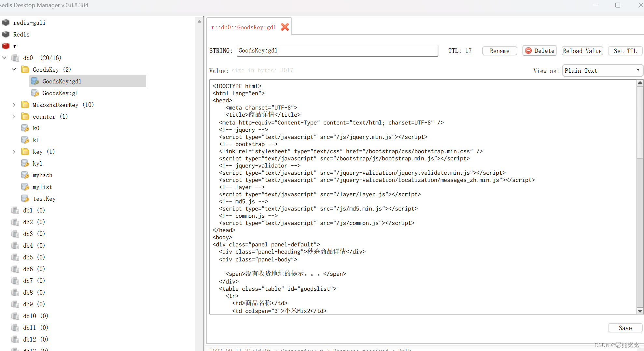644x351 pixels.
Task: Click the db6 database icon
Action: (x=15, y=269)
